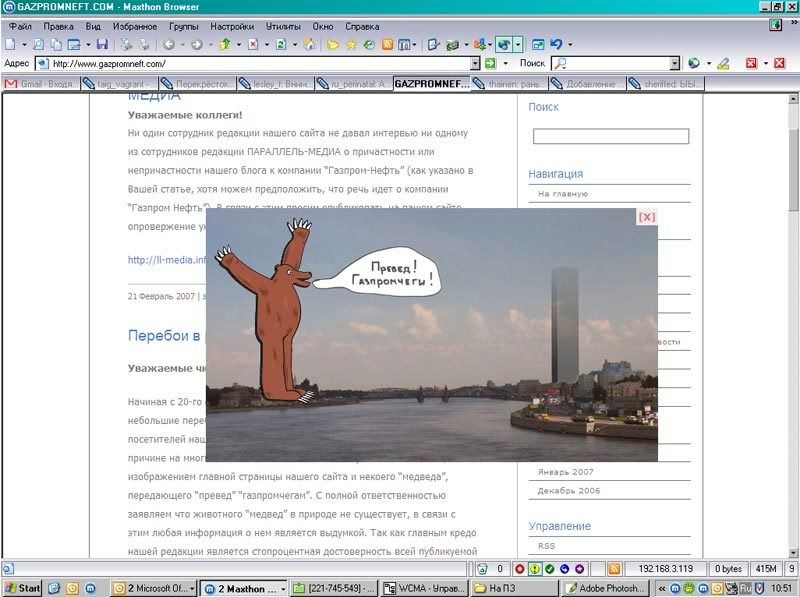Follow the На главную navigation link
This screenshot has height=597, width=800.
click(x=563, y=194)
